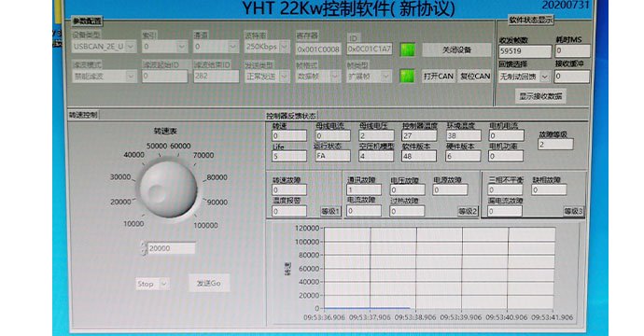The height and width of the screenshot is (336, 644).
Task: Click the 20200731 version date text
Action: [566, 5]
